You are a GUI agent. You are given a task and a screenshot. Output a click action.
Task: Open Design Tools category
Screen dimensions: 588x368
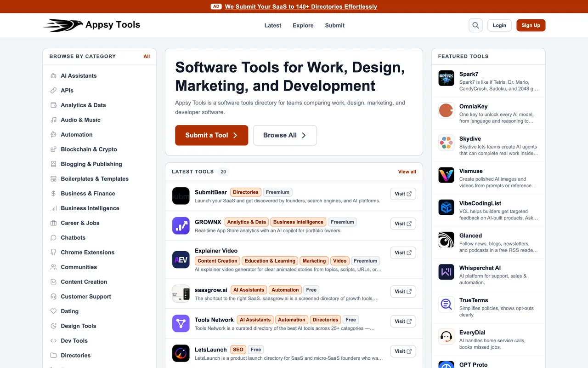click(x=79, y=326)
